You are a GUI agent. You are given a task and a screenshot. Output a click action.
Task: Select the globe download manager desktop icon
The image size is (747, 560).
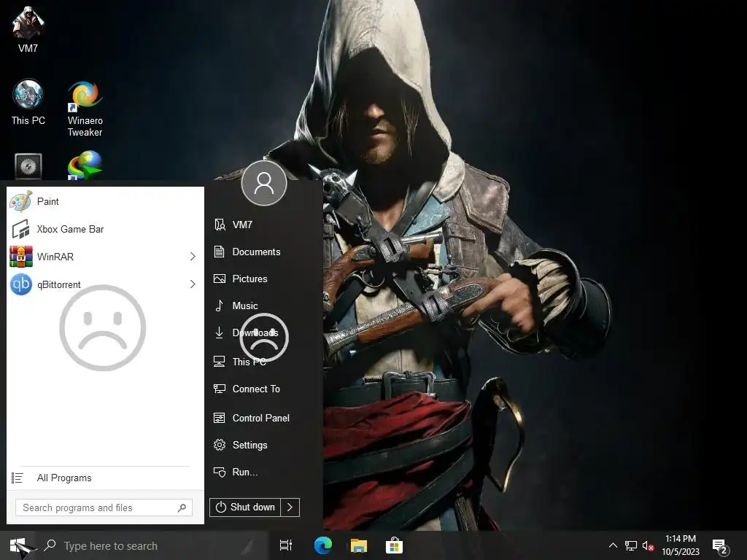pos(85,166)
